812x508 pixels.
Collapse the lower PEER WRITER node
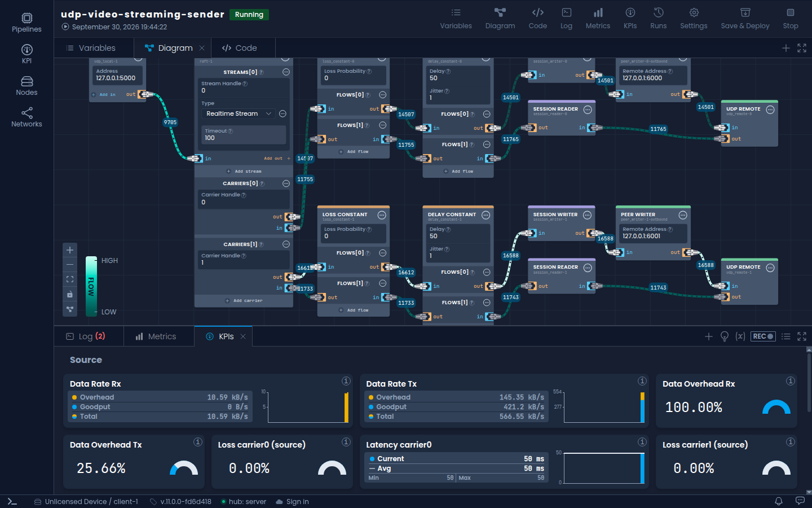click(683, 215)
